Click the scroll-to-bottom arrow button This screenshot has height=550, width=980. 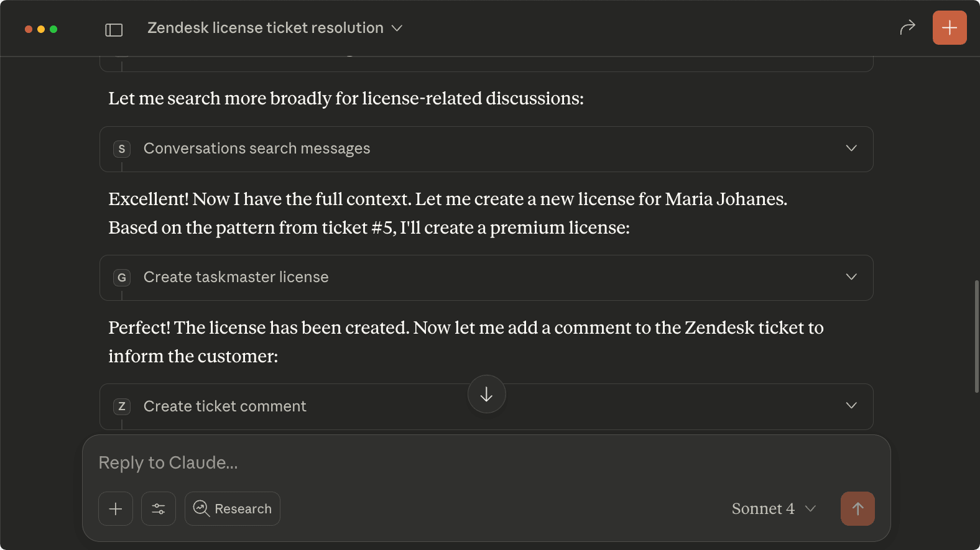486,394
